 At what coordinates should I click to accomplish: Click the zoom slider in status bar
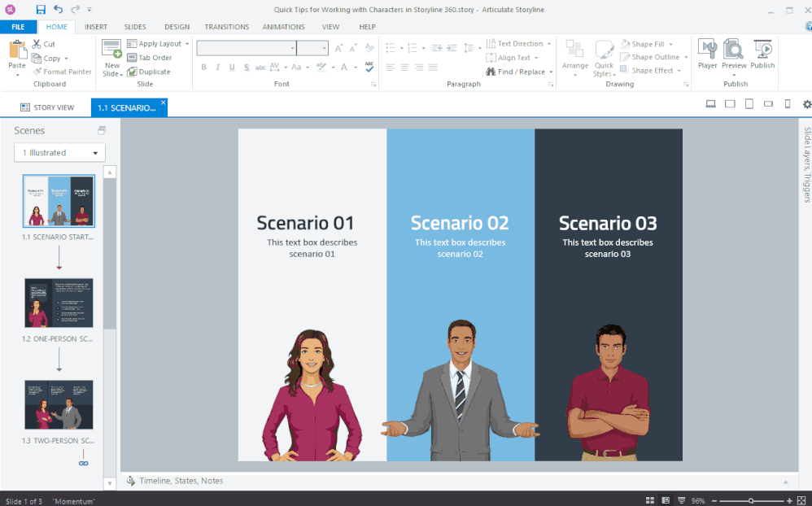click(750, 500)
